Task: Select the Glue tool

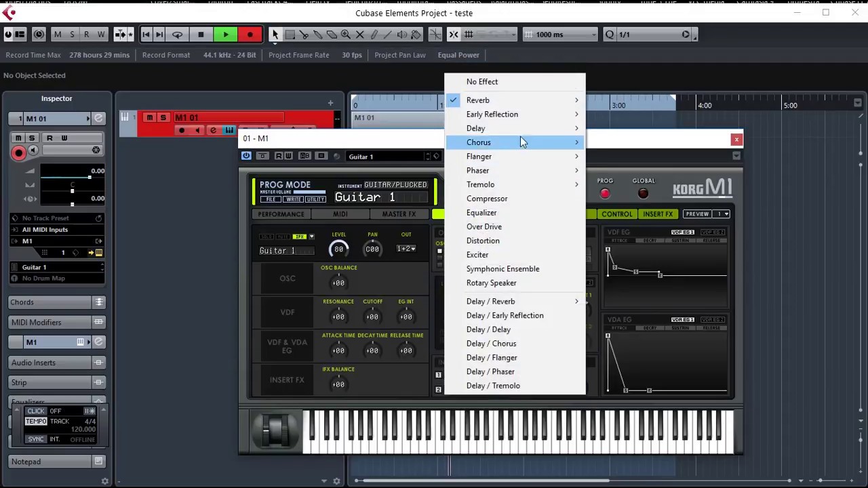Action: point(318,35)
